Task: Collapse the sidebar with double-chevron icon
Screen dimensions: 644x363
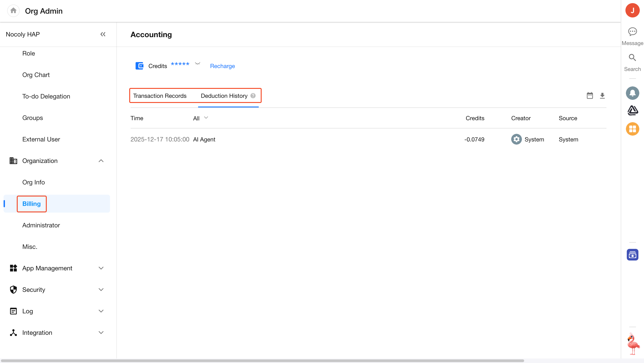Action: point(103,34)
